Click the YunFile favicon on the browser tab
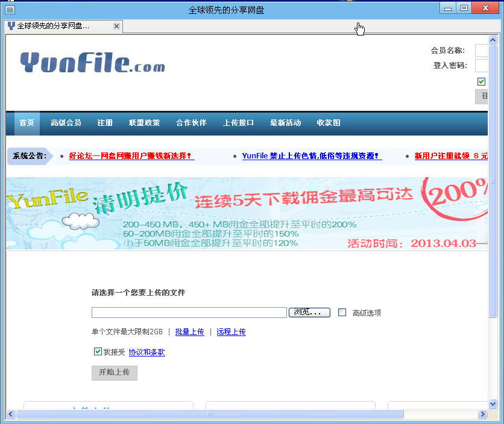Viewport: 504px width, 424px height. [x=11, y=26]
